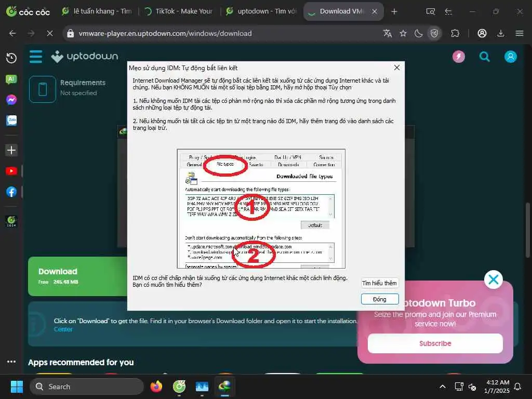Click the Cốc Cốc browser logo

point(28,11)
